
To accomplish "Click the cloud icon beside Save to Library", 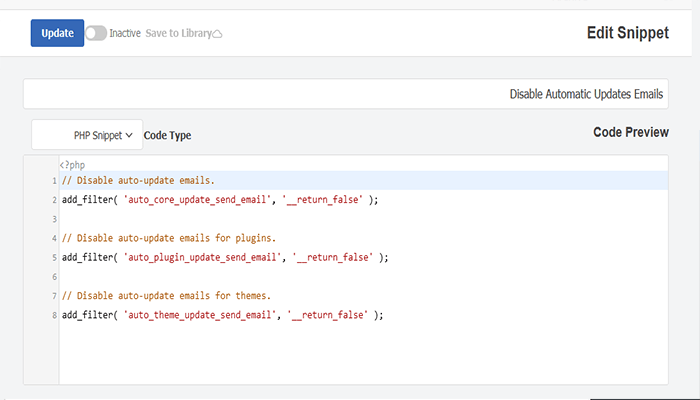I will [218, 34].
